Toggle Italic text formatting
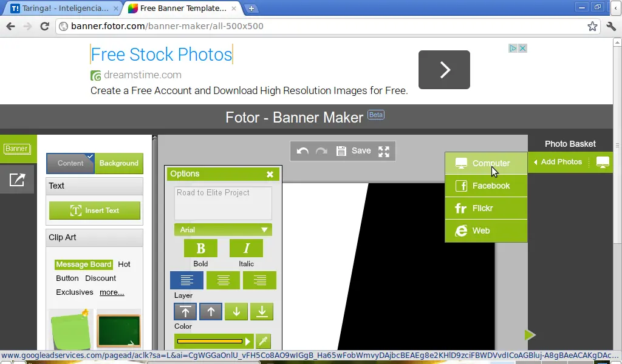Screen dimensions: 622x364 point(246,248)
